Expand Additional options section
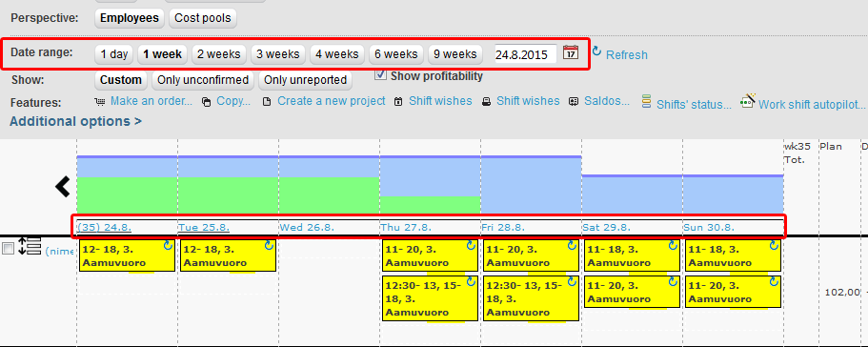This screenshot has height=347, width=868. [x=76, y=121]
